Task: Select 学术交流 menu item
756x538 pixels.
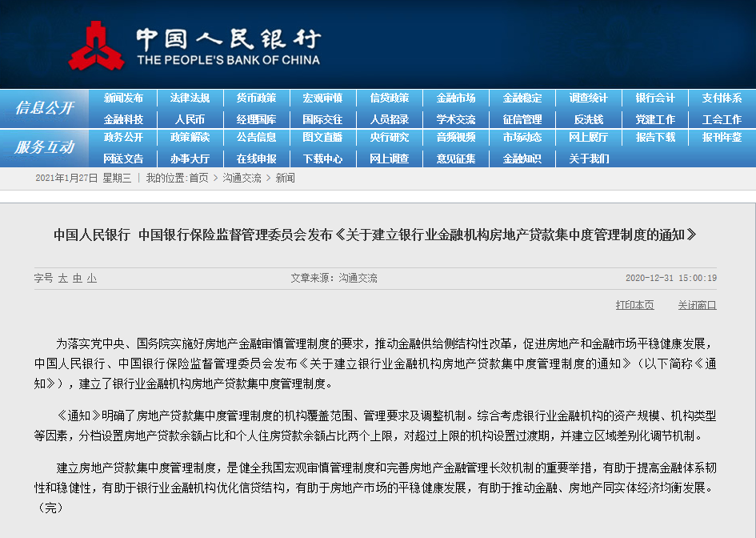Action: coord(456,119)
